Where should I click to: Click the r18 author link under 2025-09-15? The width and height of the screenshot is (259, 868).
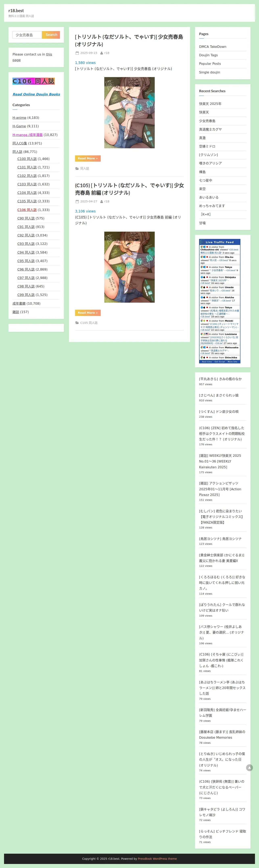point(107,53)
